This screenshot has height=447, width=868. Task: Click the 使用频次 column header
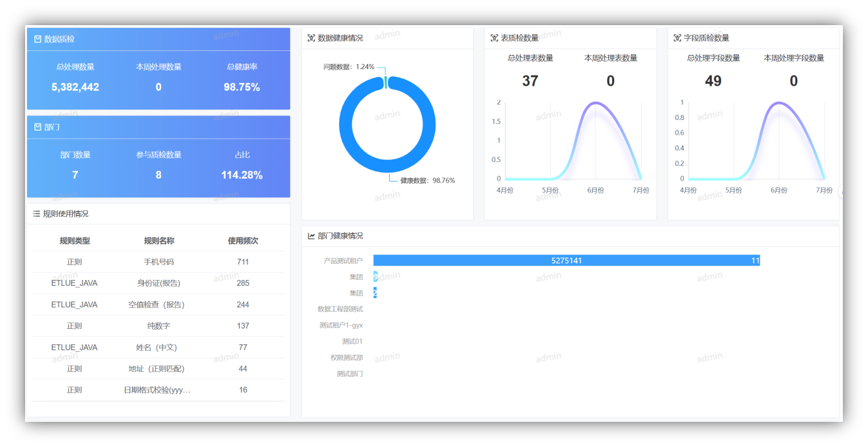pyautogui.click(x=243, y=240)
